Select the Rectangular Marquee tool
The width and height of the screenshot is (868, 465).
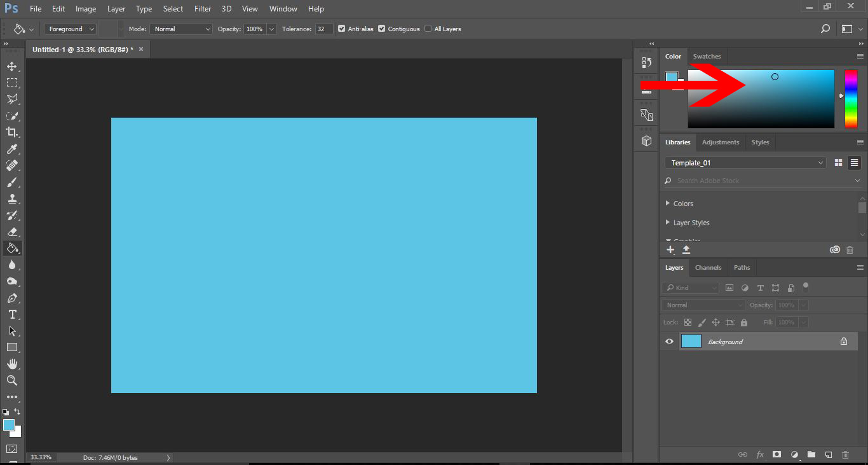coord(12,83)
